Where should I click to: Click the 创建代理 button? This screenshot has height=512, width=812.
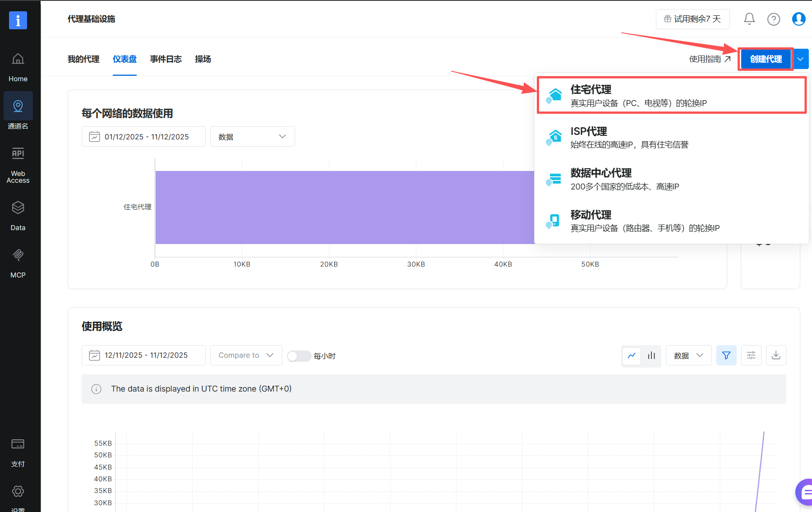click(766, 59)
